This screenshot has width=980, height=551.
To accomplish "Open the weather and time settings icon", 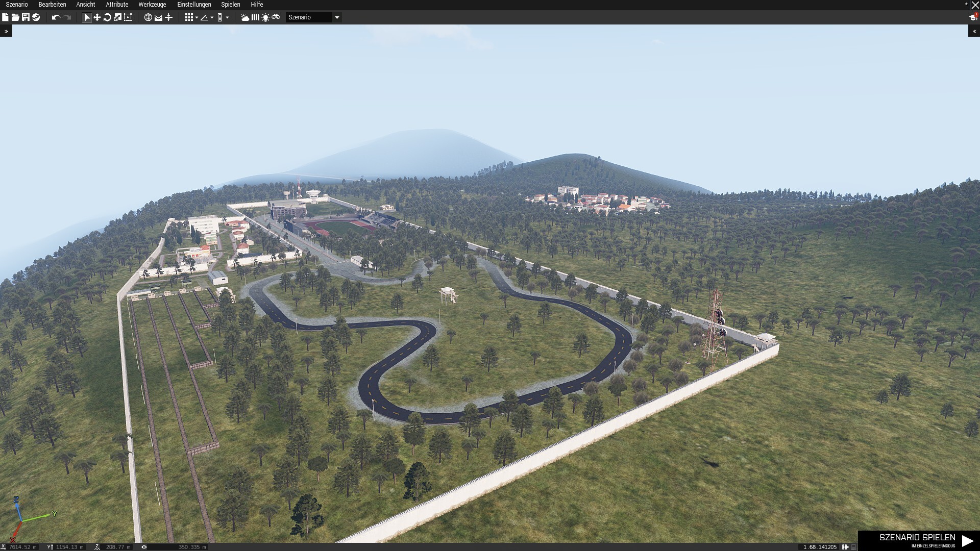I will tap(245, 17).
